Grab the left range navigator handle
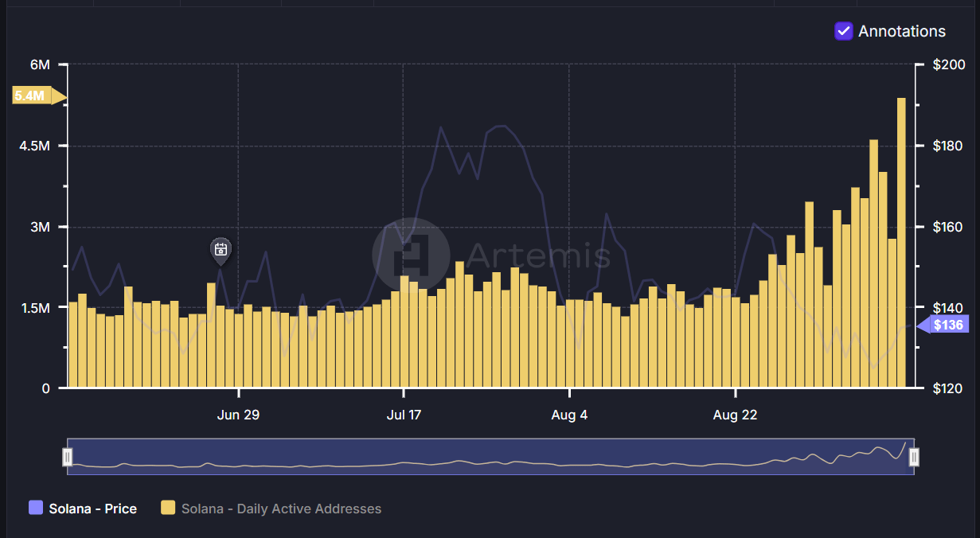Viewport: 980px width, 538px height. (68, 457)
